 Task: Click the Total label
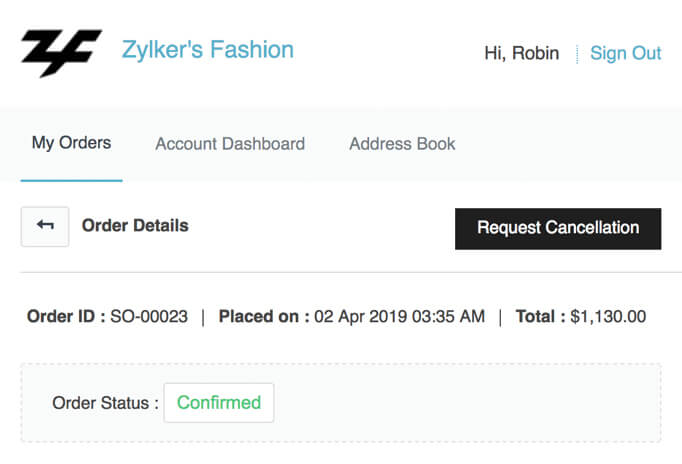click(540, 317)
